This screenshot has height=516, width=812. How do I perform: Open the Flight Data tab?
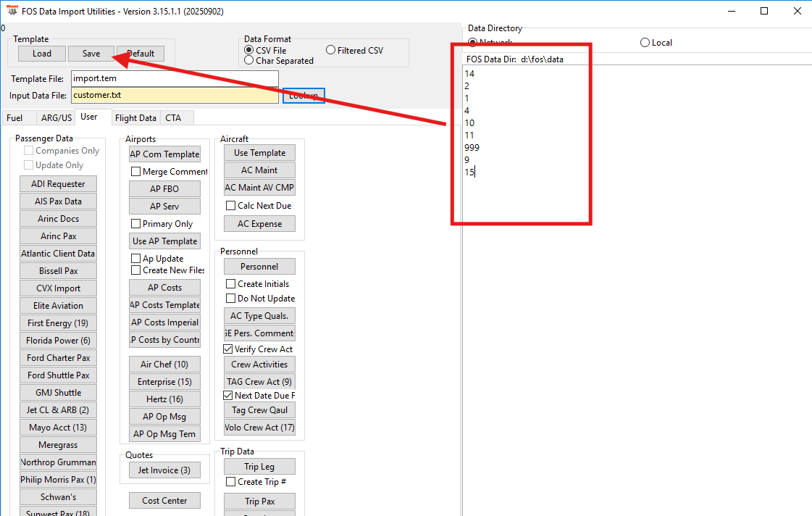(135, 118)
